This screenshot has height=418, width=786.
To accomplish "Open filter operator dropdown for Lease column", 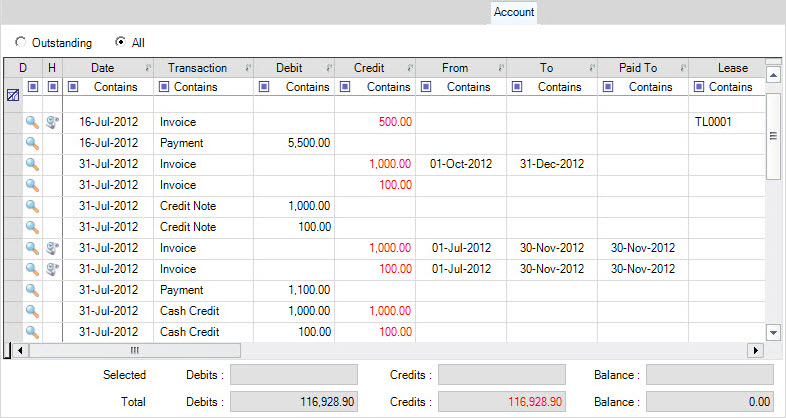I will pos(699,87).
